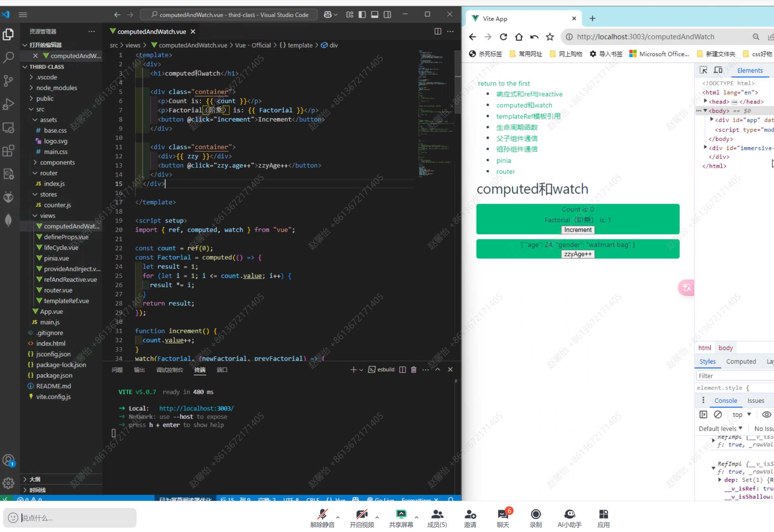
Task: Toggle VS Code bottom panel layout button
Action: [374, 15]
